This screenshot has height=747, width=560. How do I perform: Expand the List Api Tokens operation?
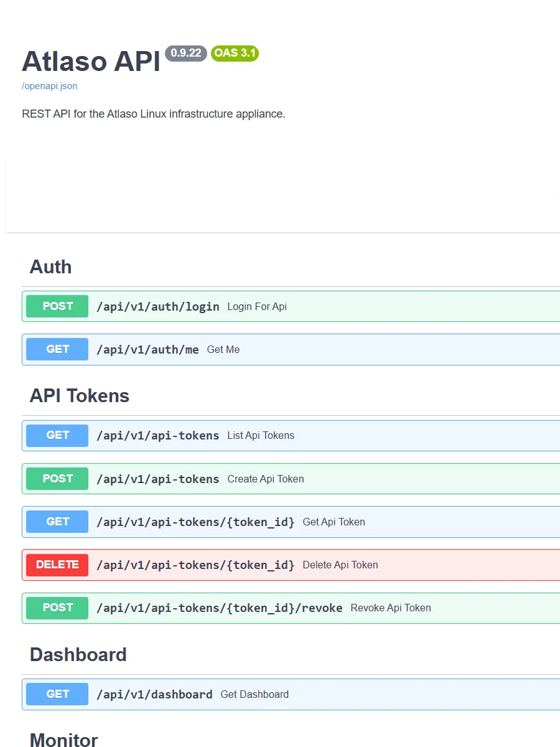[x=291, y=435]
